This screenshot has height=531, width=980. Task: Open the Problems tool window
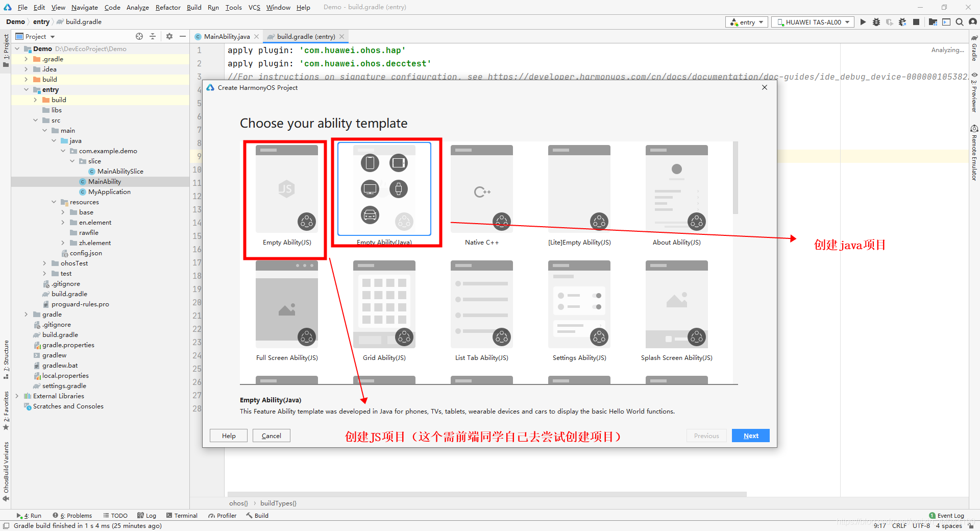pos(72,516)
